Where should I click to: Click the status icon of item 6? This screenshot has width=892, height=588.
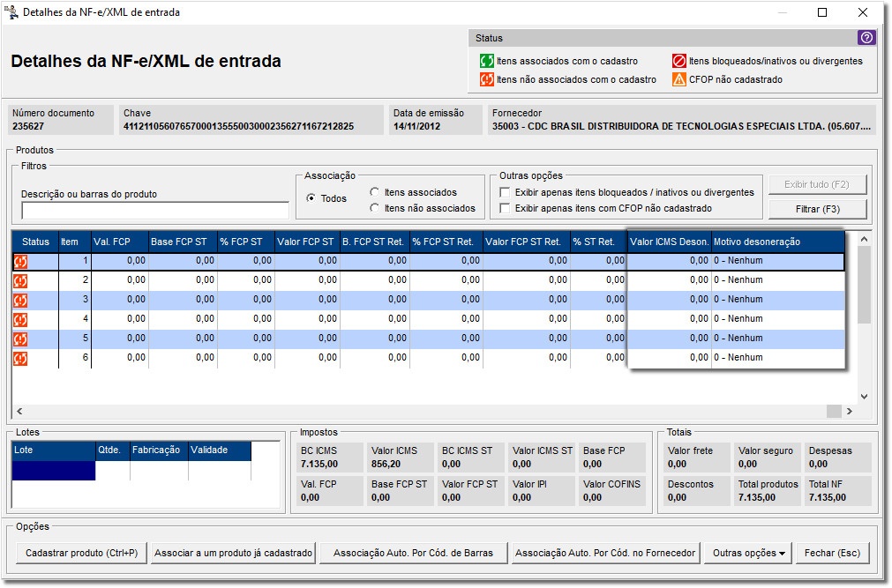pos(20,358)
